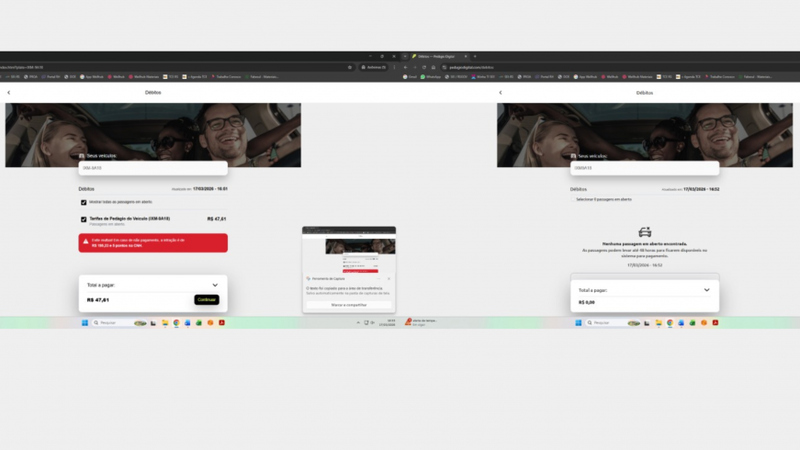Image resolution: width=800 pixels, height=450 pixels.
Task: Click the back arrow on right Débitos page
Action: pos(500,92)
